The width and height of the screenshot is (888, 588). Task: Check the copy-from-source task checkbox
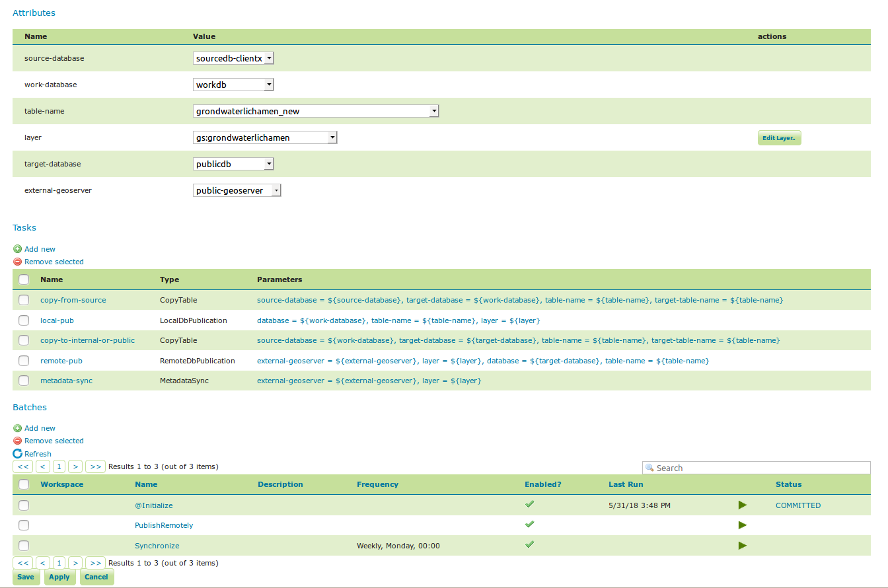24,300
